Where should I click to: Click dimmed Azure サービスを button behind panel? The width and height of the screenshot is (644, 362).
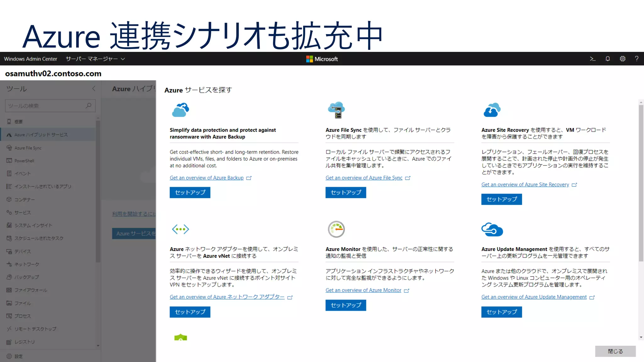click(134, 233)
